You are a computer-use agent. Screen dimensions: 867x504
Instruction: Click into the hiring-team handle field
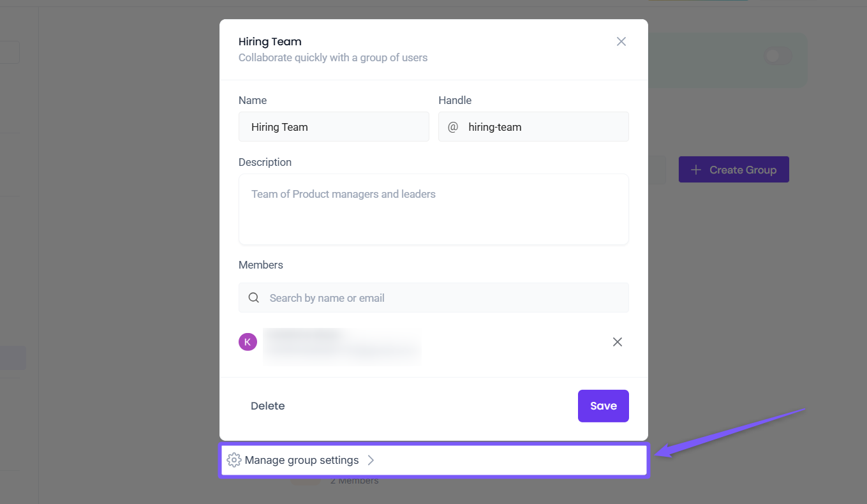point(542,127)
